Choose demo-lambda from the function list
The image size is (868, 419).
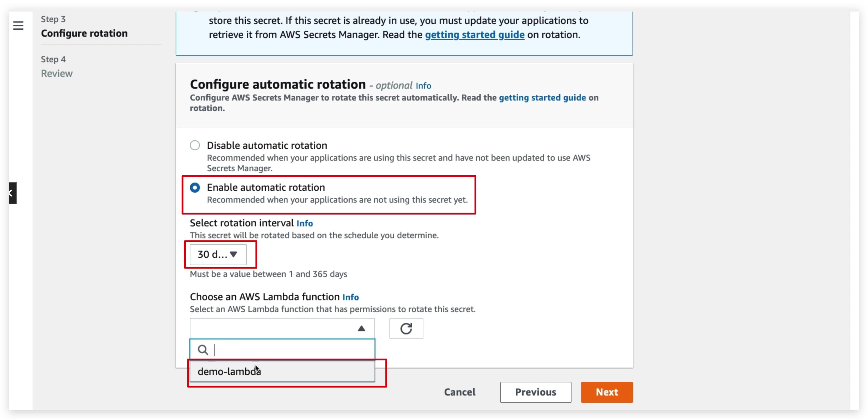tap(229, 372)
